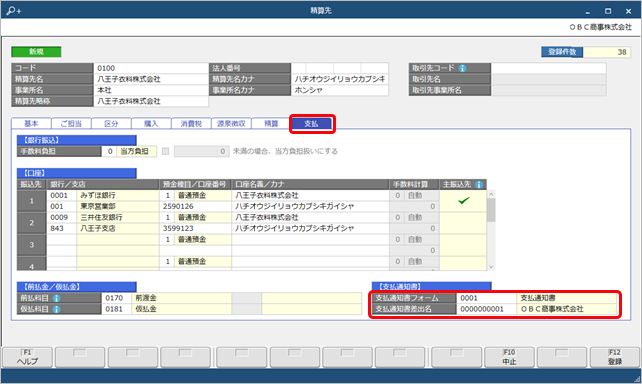
Task: Click info icon next to 取引先コード
Action: pyautogui.click(x=462, y=68)
